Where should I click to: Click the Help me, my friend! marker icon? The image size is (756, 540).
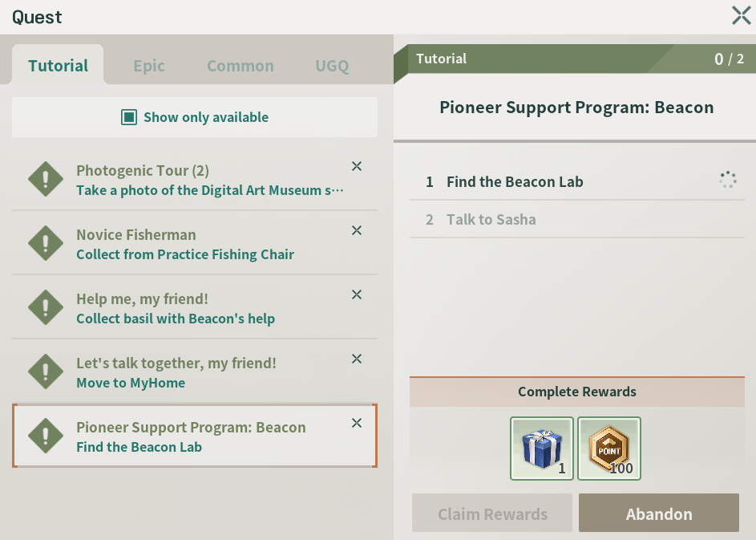pos(46,307)
